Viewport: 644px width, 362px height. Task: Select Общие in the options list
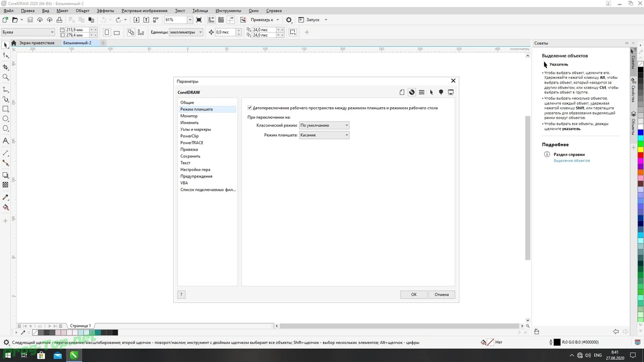(x=187, y=102)
